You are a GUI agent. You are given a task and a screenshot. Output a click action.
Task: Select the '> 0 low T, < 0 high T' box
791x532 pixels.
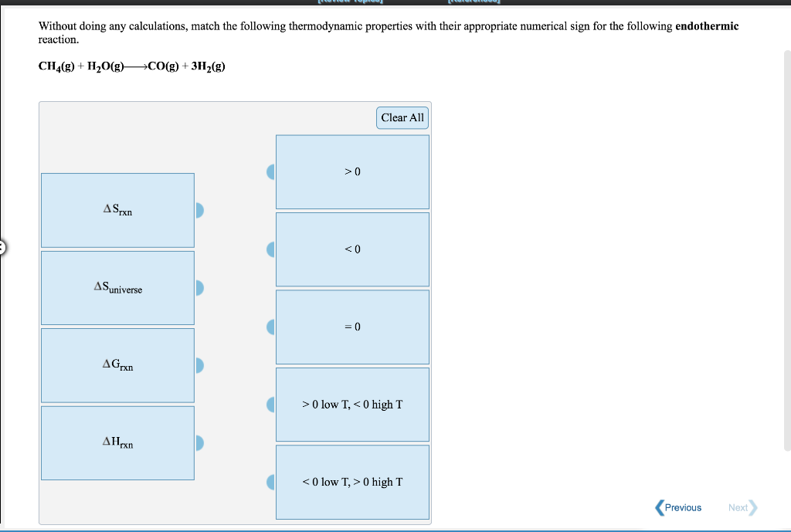[x=352, y=404]
